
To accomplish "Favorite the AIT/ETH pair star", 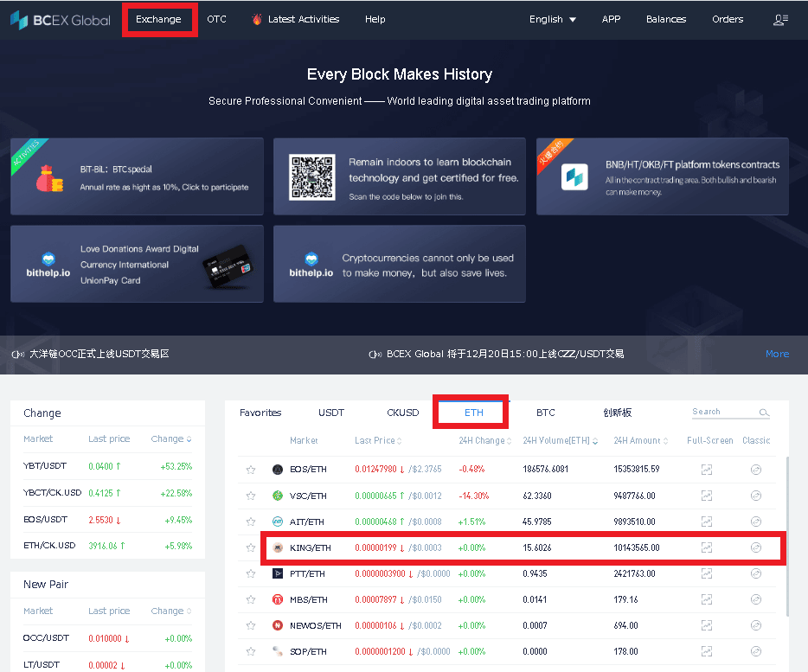I will pyautogui.click(x=251, y=522).
